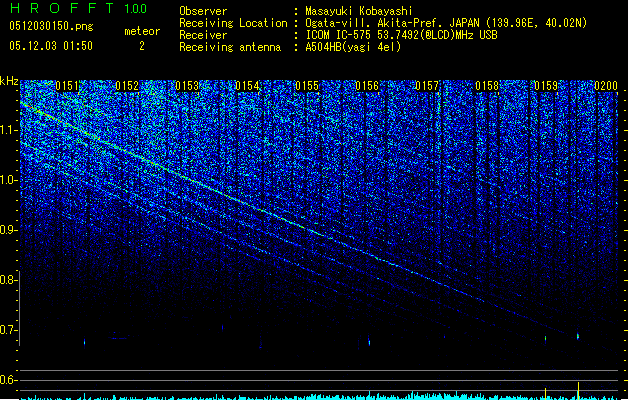The height and width of the screenshot is (400, 629).
Task: Click the Receiving Location label
Action: coord(233,23)
